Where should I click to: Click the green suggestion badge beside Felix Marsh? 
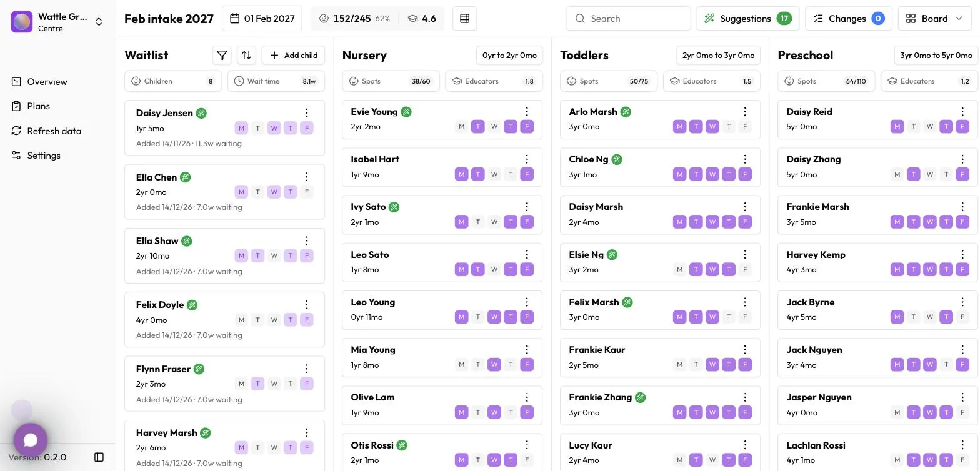(x=627, y=302)
